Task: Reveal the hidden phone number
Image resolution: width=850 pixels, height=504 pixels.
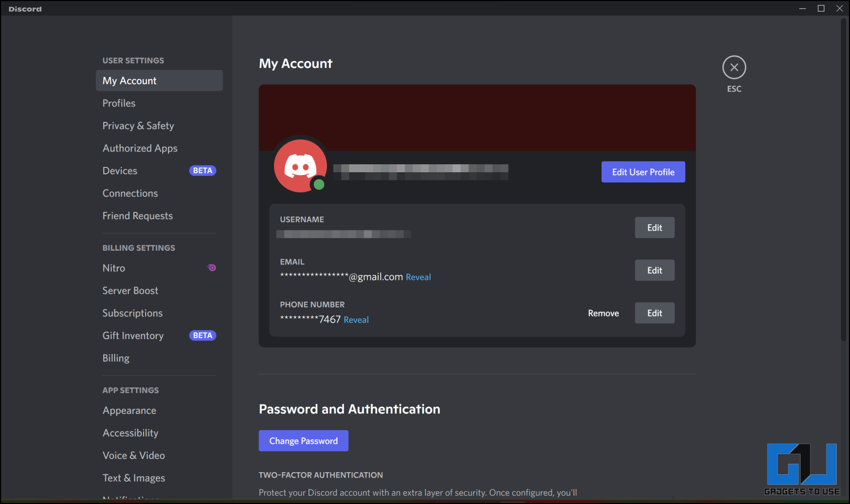Action: coord(356,320)
